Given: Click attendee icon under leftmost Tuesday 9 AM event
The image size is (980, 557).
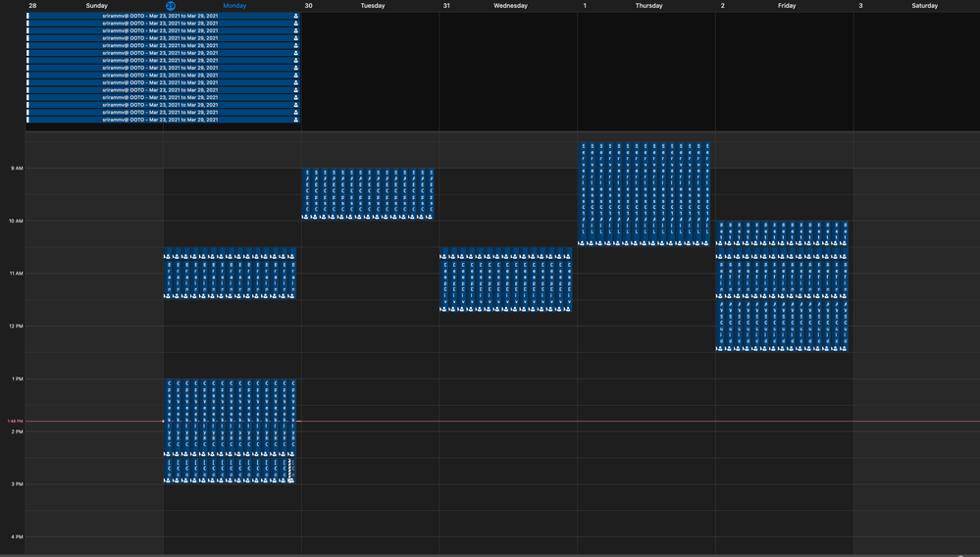Looking at the screenshot, I should [306, 217].
